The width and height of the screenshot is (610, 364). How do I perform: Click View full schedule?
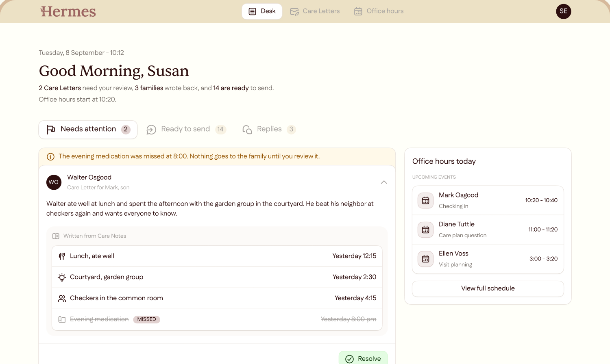click(488, 288)
